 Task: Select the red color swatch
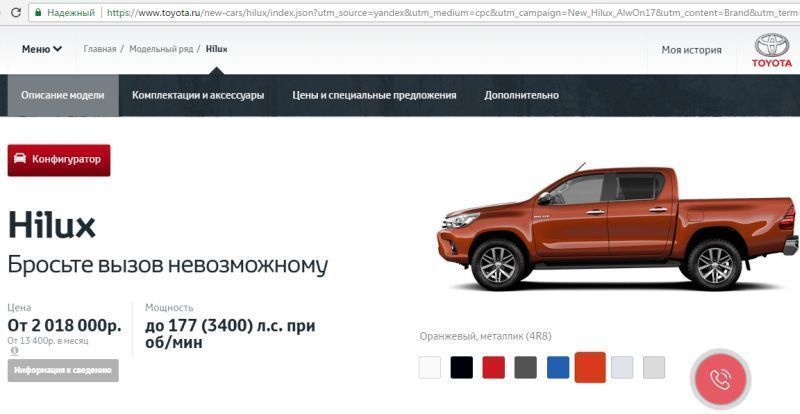tap(493, 368)
